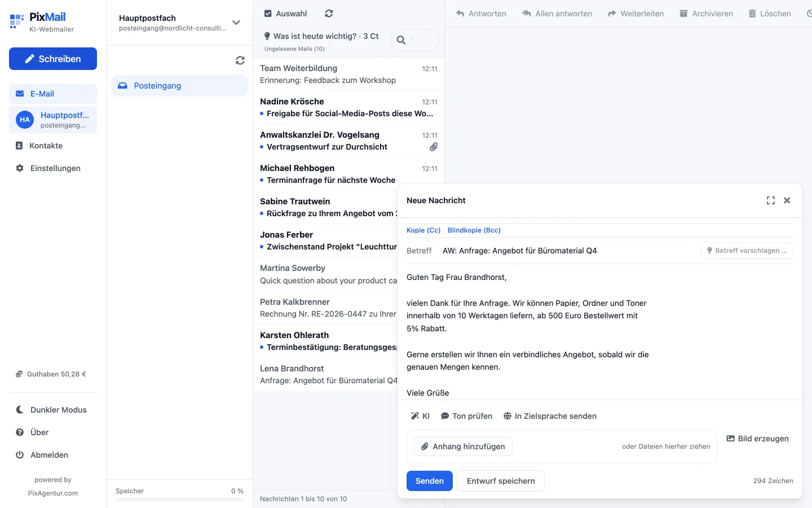Click the Was ist heute wichtig lightbulb
The height and width of the screenshot is (508, 812).
pos(267,36)
